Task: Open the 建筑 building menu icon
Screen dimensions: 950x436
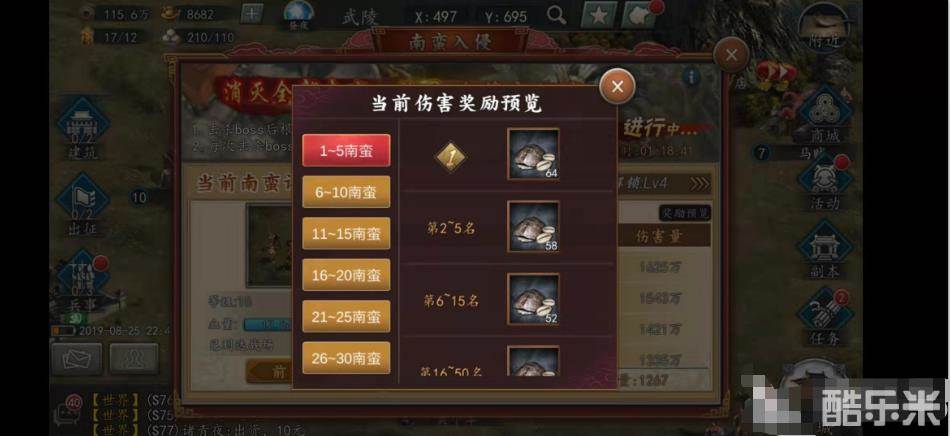Action: (82, 128)
